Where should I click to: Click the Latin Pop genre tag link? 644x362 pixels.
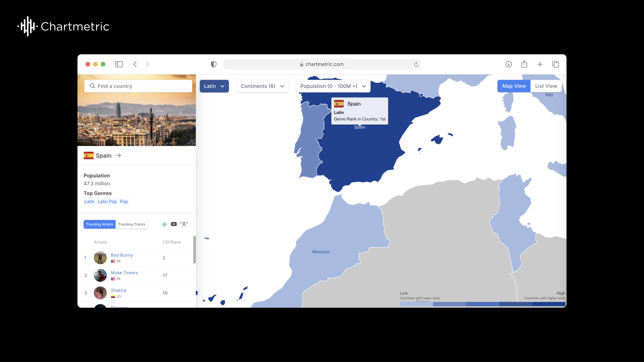(107, 201)
